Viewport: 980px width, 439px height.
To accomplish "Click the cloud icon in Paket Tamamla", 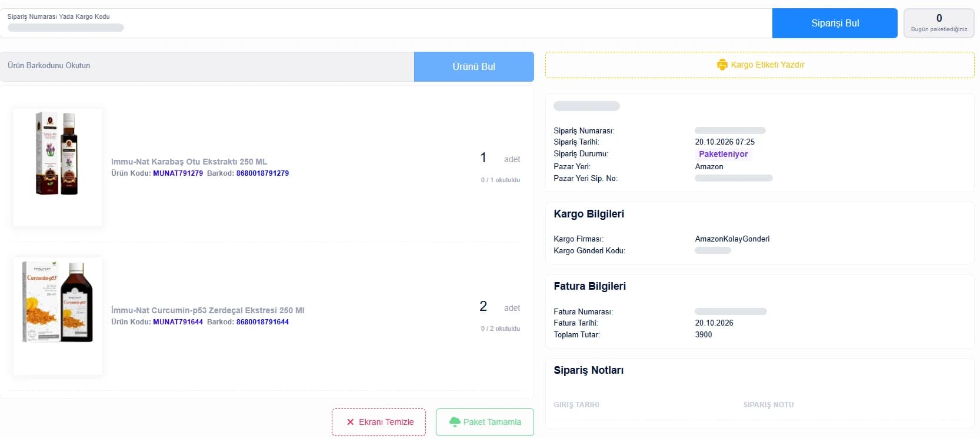I will coord(455,421).
